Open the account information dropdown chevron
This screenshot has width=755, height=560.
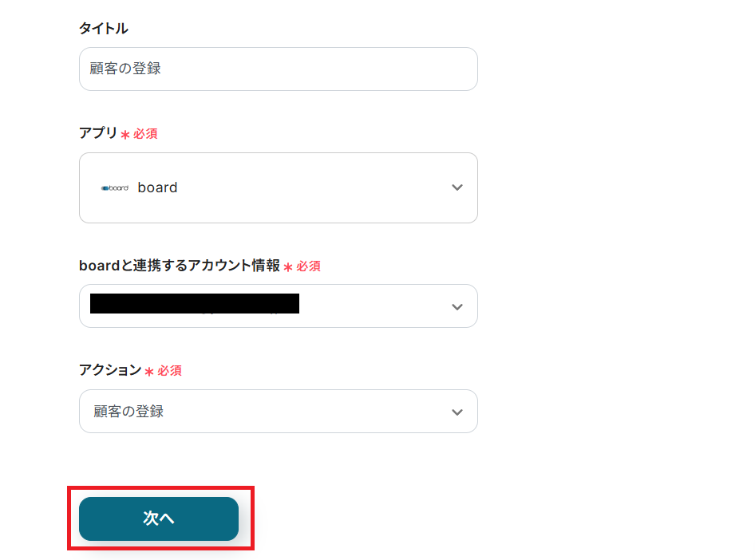[457, 307]
